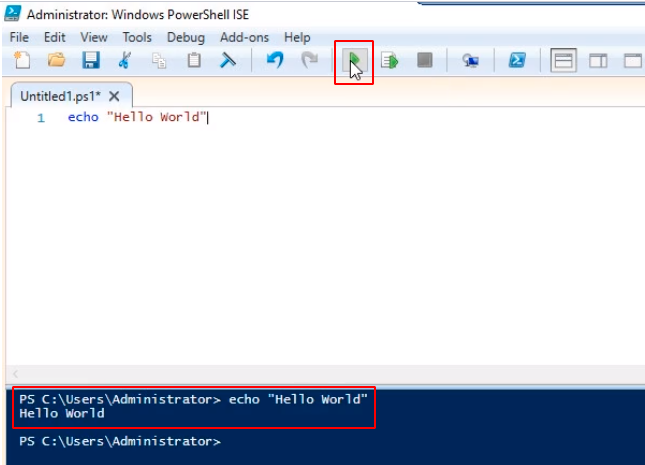Click the Paste clipboard icon
The width and height of the screenshot is (645, 465).
(194, 61)
